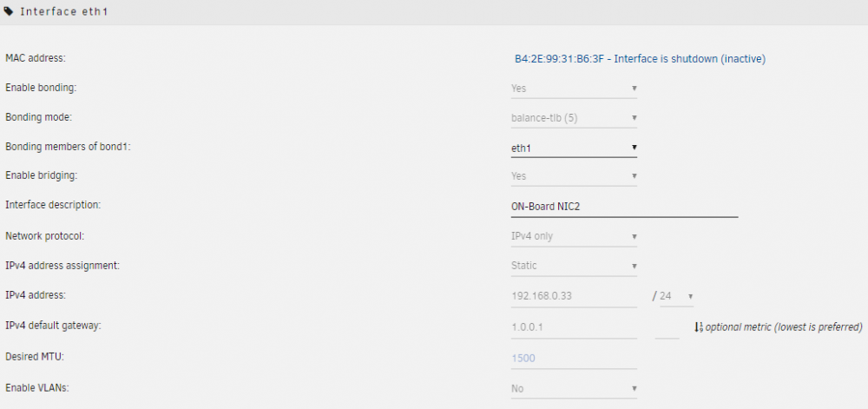Click the 'IPv4 address:' label
868x409 pixels.
click(36, 295)
